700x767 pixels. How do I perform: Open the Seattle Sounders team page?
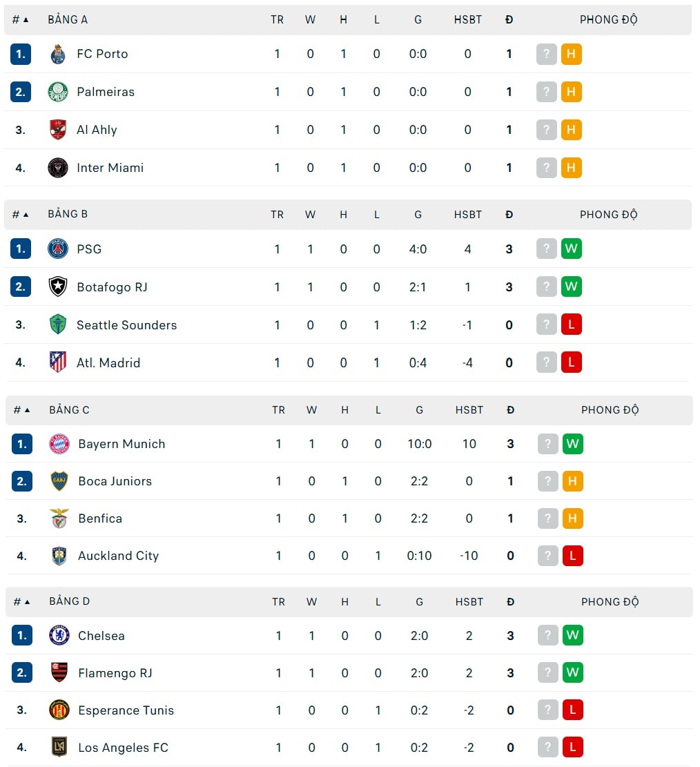[127, 324]
